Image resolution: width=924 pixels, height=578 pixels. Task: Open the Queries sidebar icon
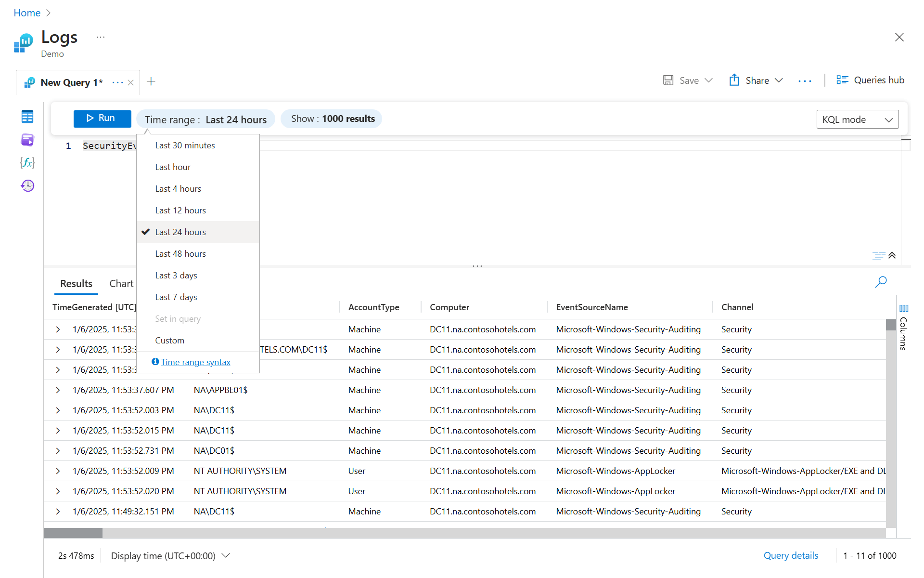click(27, 140)
